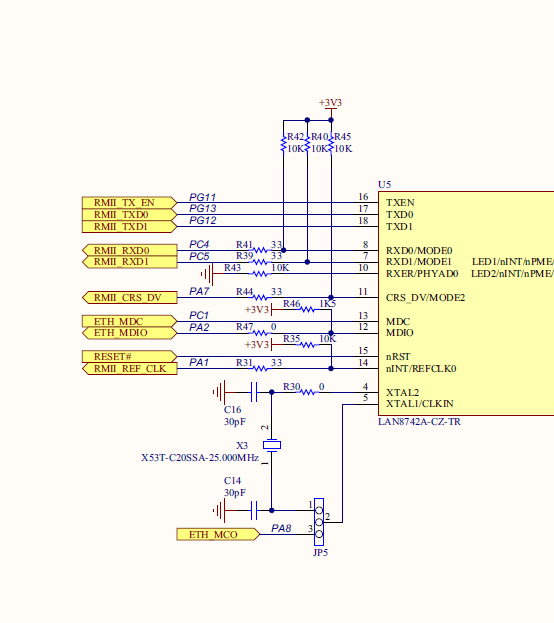The width and height of the screenshot is (554, 623).
Task: Click the R42 resistor symbol
Action: [x=283, y=143]
